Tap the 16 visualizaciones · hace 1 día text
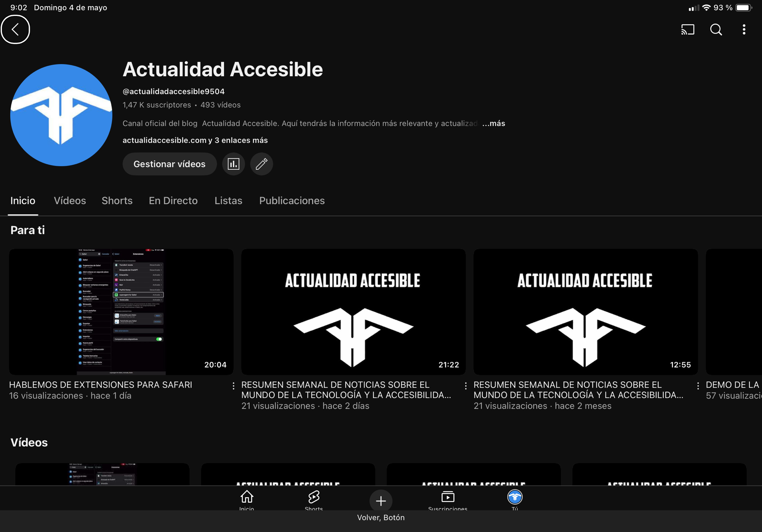 [70, 396]
